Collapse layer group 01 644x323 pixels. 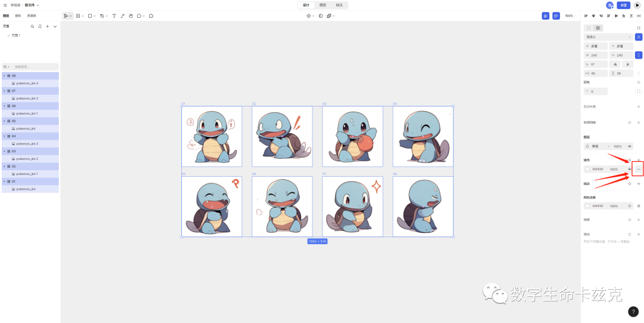[x=4, y=181]
